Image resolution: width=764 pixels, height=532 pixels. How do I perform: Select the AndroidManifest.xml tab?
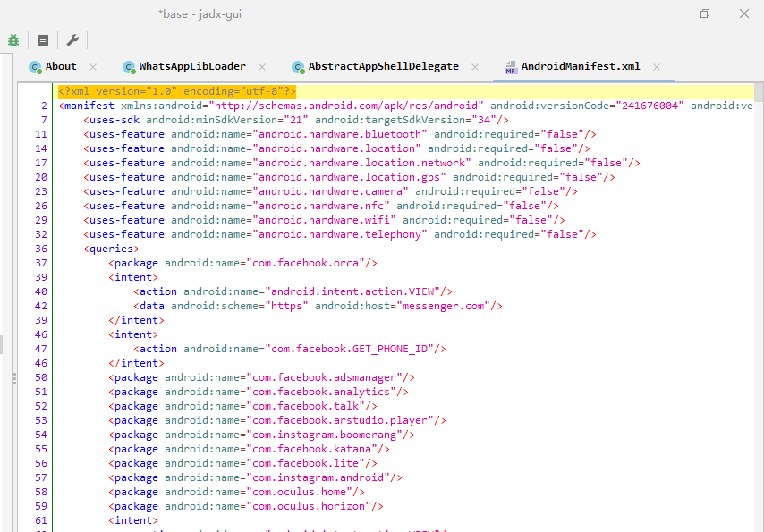(580, 67)
